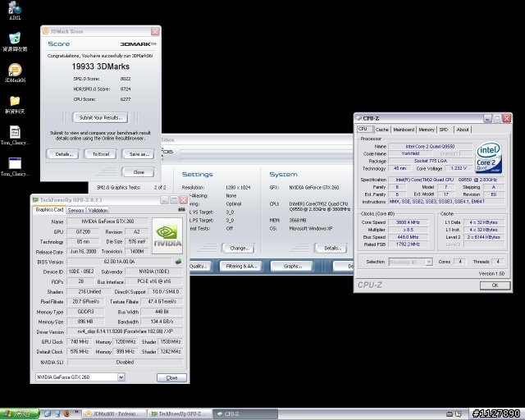The image size is (525, 420).
Task: Open the first Tom_Clancy document icon
Action: [x=15, y=135]
